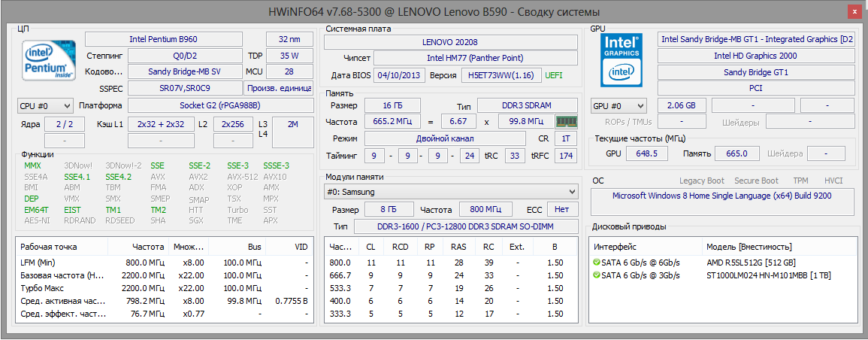Click the 'Двойной канал' mode field
Image resolution: width=868 pixels, height=340 pixels.
tap(445, 138)
